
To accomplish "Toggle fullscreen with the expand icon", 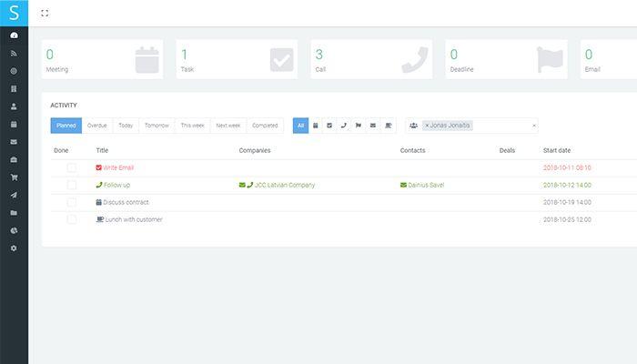I will [45, 13].
